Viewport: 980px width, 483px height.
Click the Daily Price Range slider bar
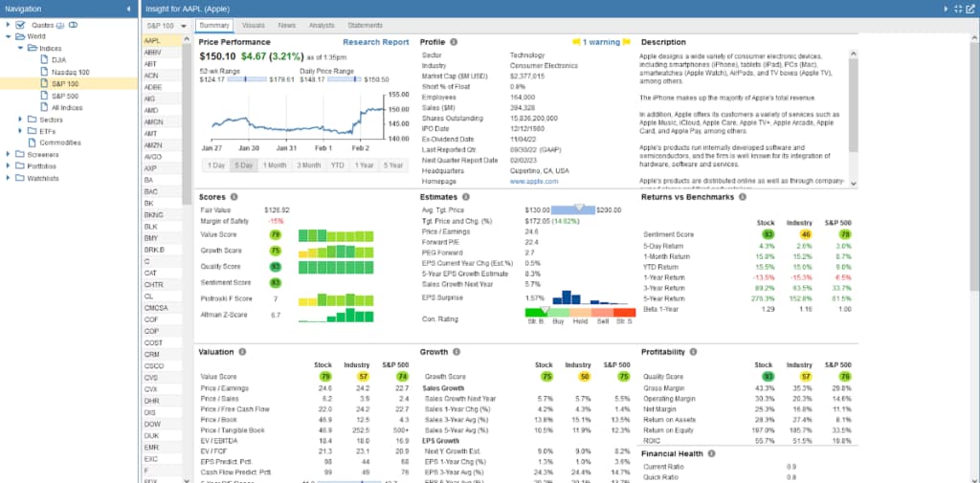[345, 79]
